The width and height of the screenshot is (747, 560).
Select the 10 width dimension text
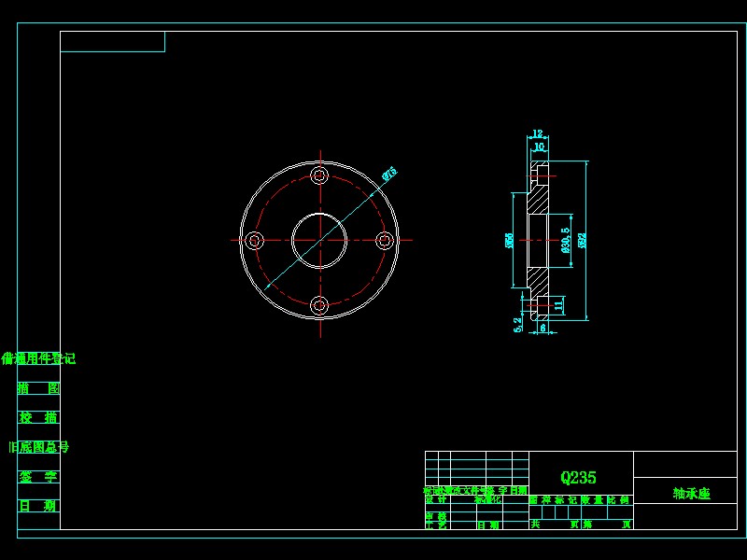pos(539,147)
